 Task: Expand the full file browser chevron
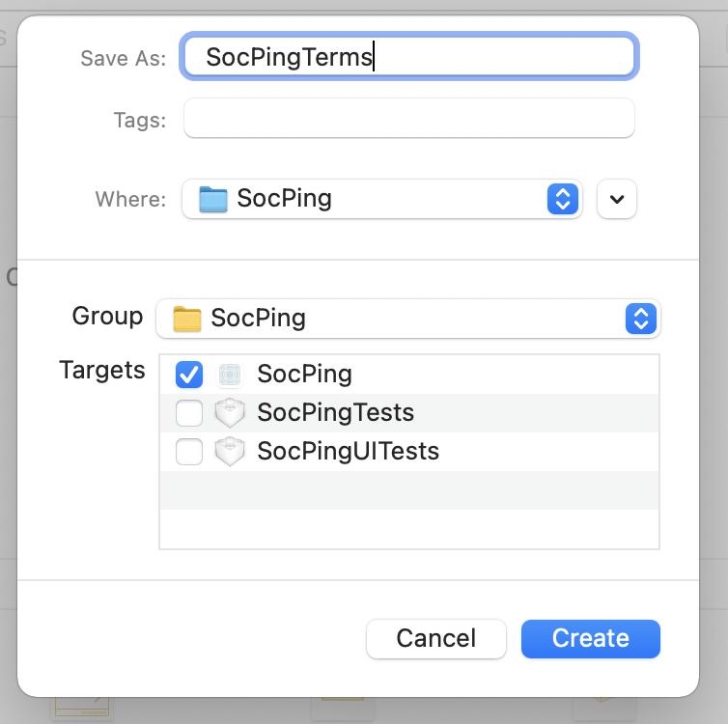pyautogui.click(x=617, y=200)
